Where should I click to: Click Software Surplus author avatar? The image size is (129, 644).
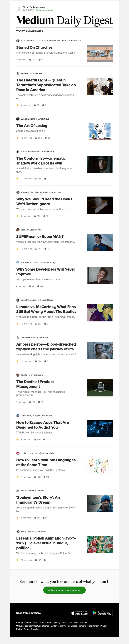[x=18, y=263]
